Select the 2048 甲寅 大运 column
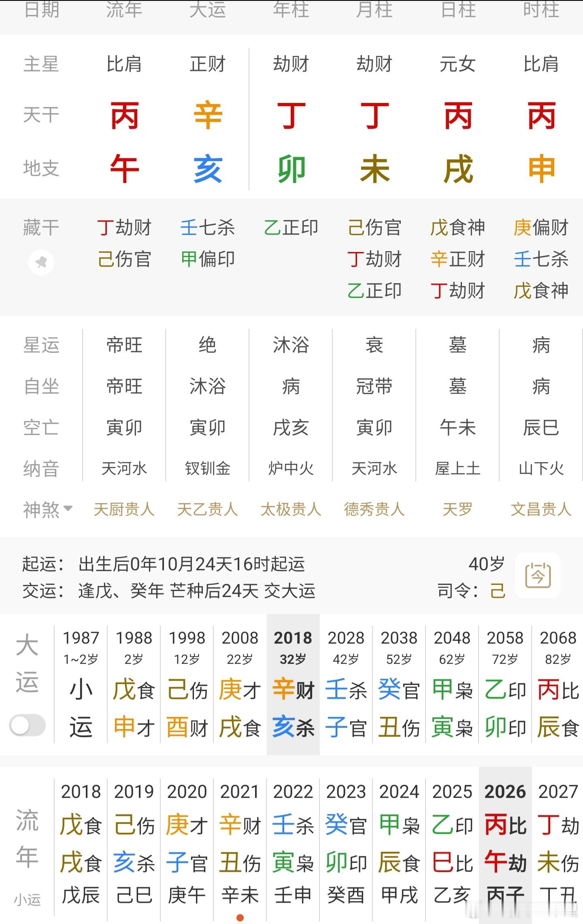 coord(452,685)
